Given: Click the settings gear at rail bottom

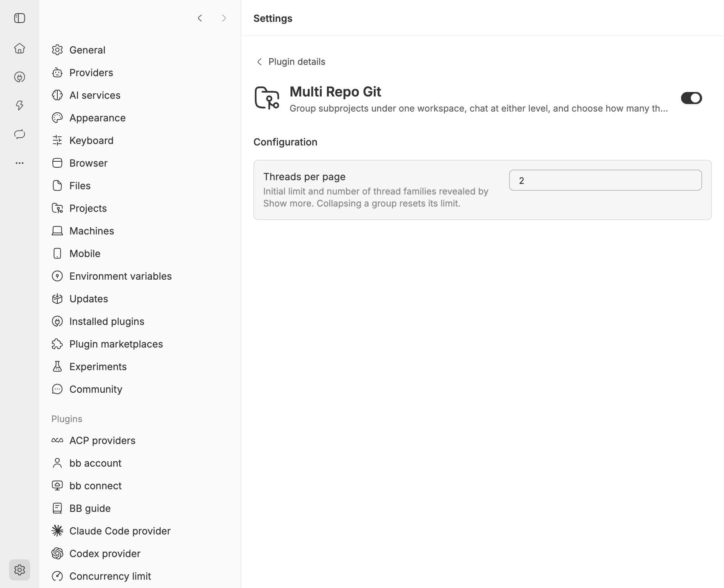Looking at the screenshot, I should pyautogui.click(x=20, y=570).
